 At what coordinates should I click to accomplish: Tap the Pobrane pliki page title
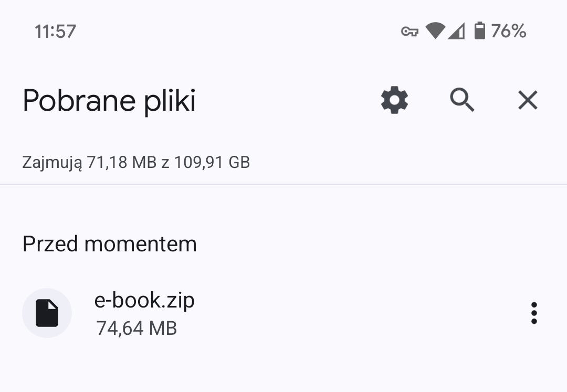109,101
